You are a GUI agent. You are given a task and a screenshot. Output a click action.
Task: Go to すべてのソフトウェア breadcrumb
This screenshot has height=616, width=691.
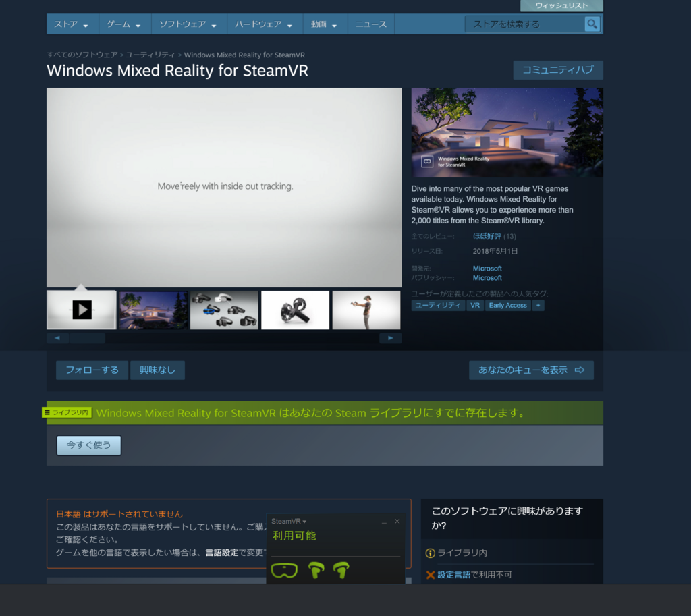(x=82, y=55)
